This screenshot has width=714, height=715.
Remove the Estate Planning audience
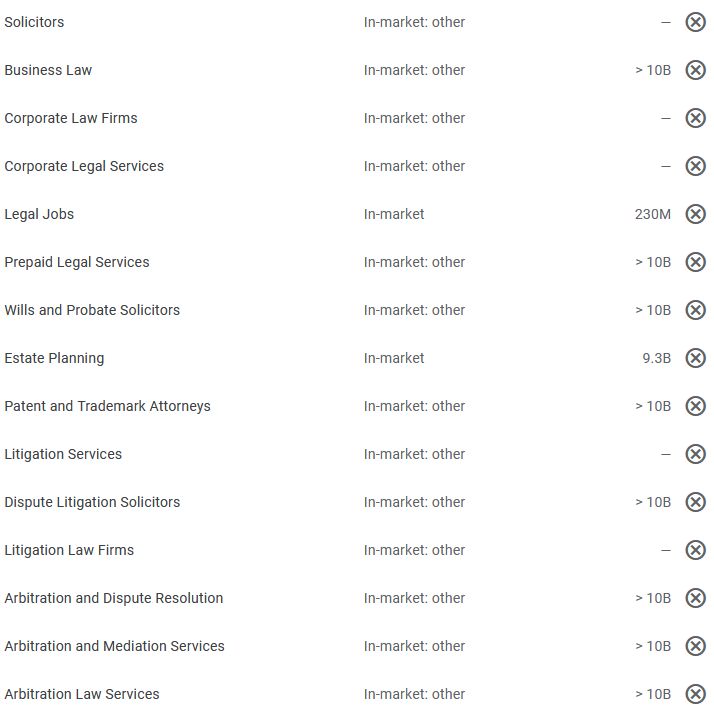[x=695, y=358]
